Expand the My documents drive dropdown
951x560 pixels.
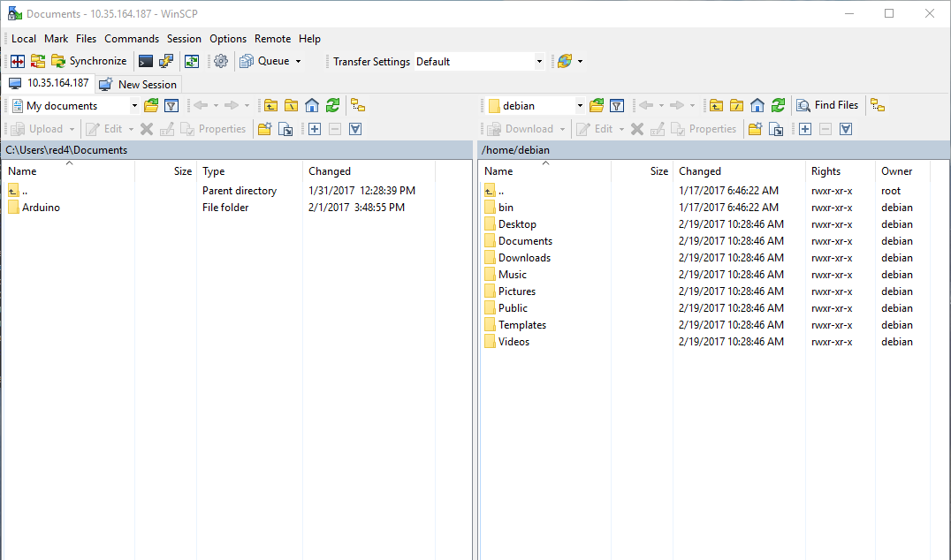(x=134, y=106)
